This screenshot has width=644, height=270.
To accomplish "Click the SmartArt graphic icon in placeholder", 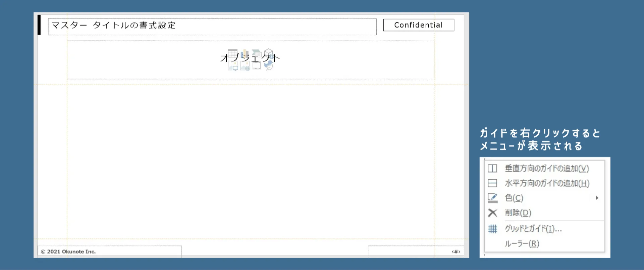I will (257, 53).
